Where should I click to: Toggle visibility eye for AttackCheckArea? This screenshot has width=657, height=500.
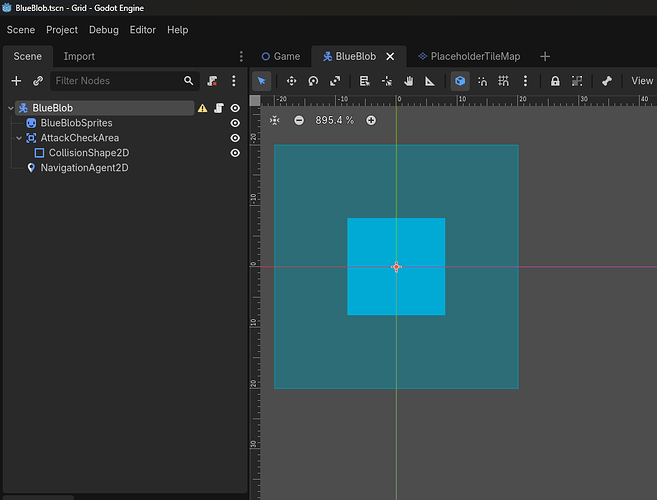click(235, 138)
